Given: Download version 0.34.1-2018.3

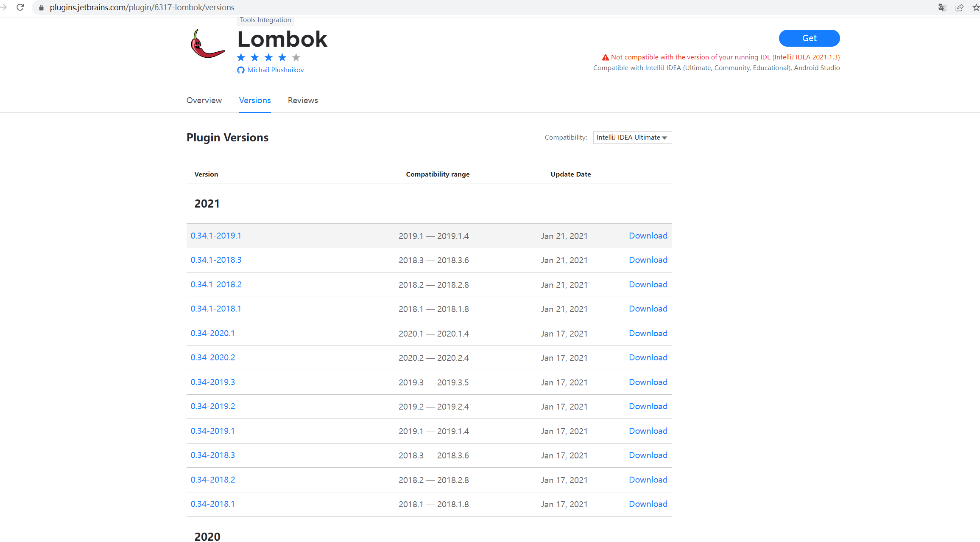Looking at the screenshot, I should 648,260.
